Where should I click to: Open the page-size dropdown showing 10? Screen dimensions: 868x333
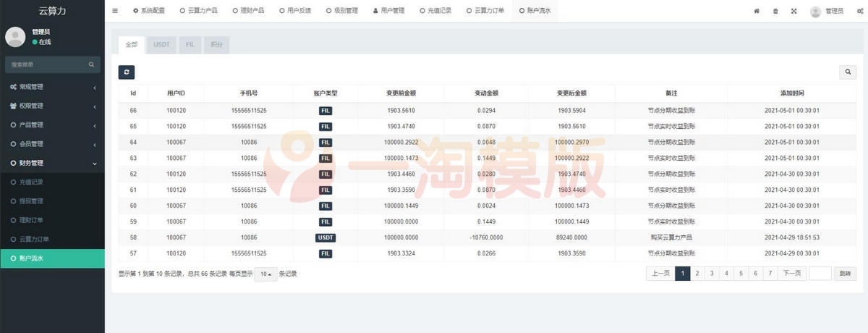(x=267, y=274)
